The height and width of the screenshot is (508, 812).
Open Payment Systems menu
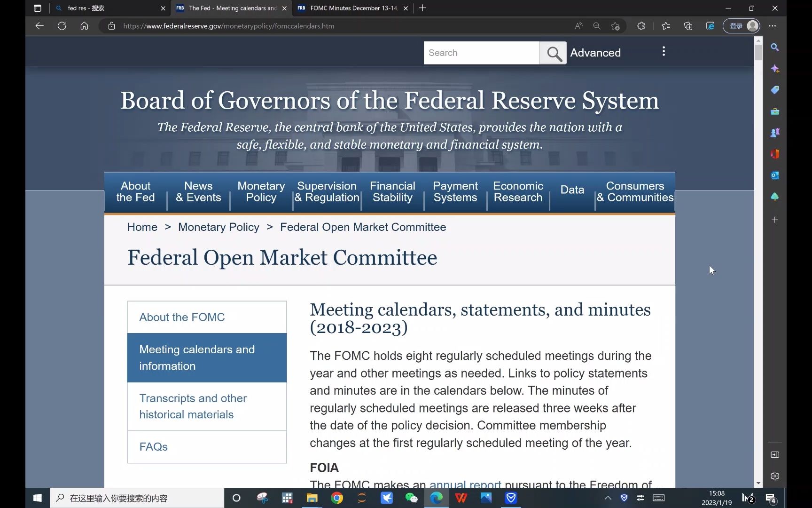(455, 192)
